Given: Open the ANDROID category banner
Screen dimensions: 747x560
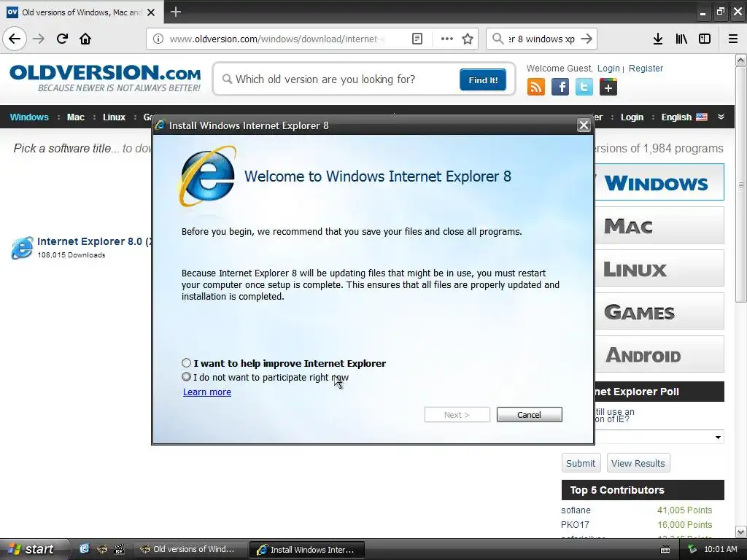Looking at the screenshot, I should click(x=659, y=354).
